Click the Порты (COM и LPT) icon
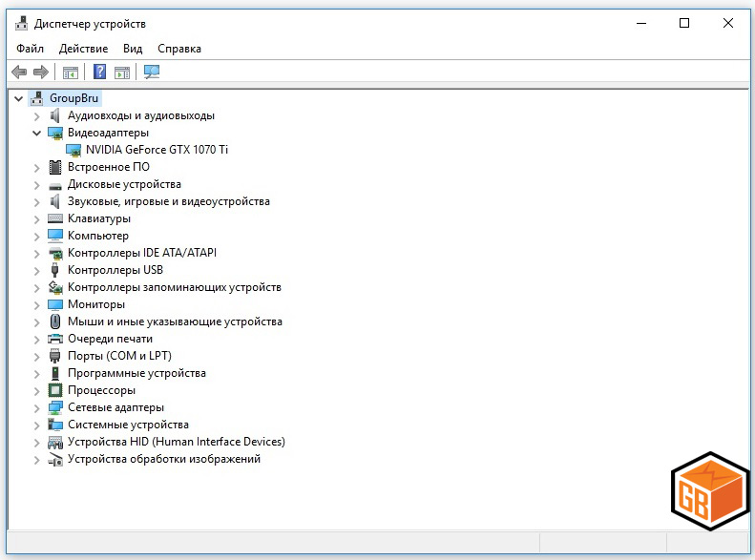 coord(55,356)
